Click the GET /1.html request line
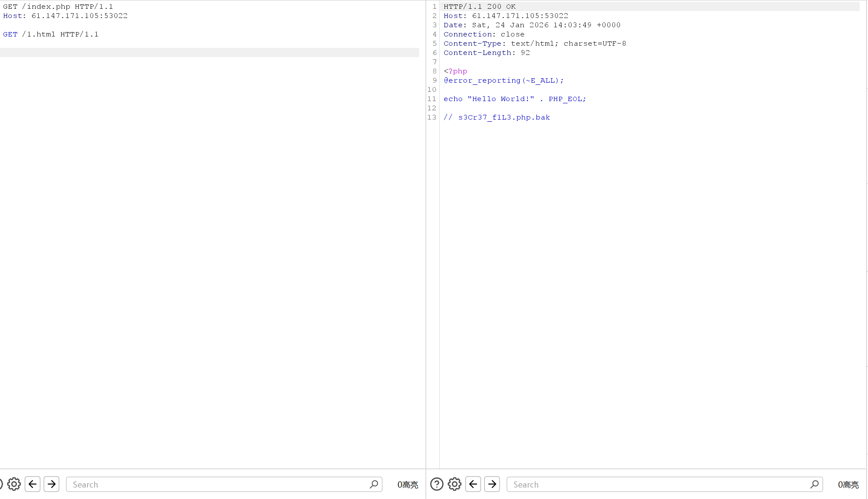This screenshot has width=868, height=499. [x=51, y=34]
